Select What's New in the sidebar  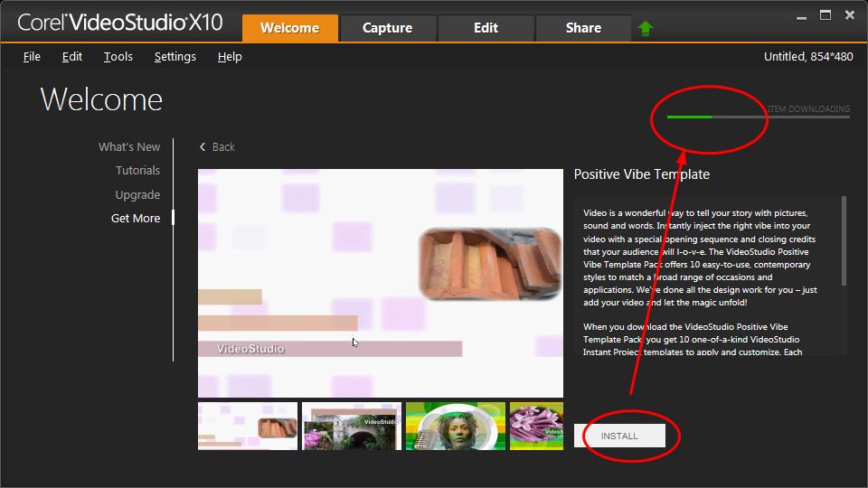pyautogui.click(x=129, y=146)
